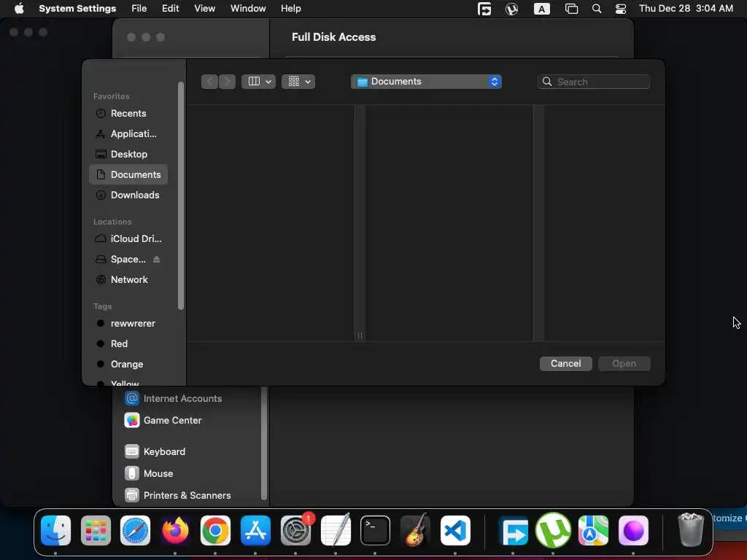Screen dimensions: 747x560
Task: Select Documents in the Favorites list
Action: (x=128, y=174)
